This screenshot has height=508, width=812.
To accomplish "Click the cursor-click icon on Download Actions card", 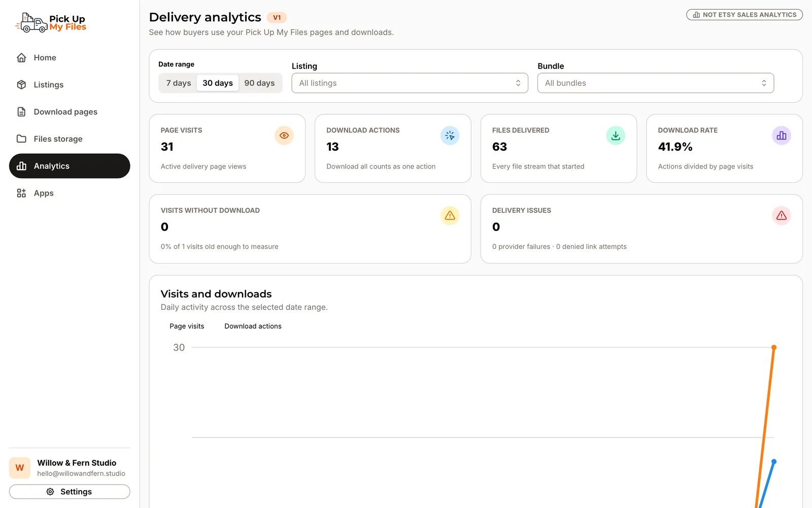I will 450,136.
